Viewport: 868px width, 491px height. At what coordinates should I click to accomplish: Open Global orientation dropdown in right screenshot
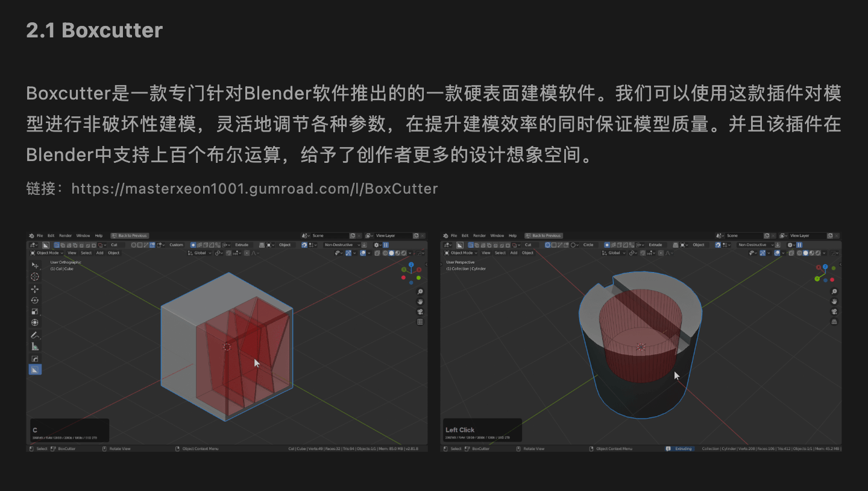(x=614, y=253)
